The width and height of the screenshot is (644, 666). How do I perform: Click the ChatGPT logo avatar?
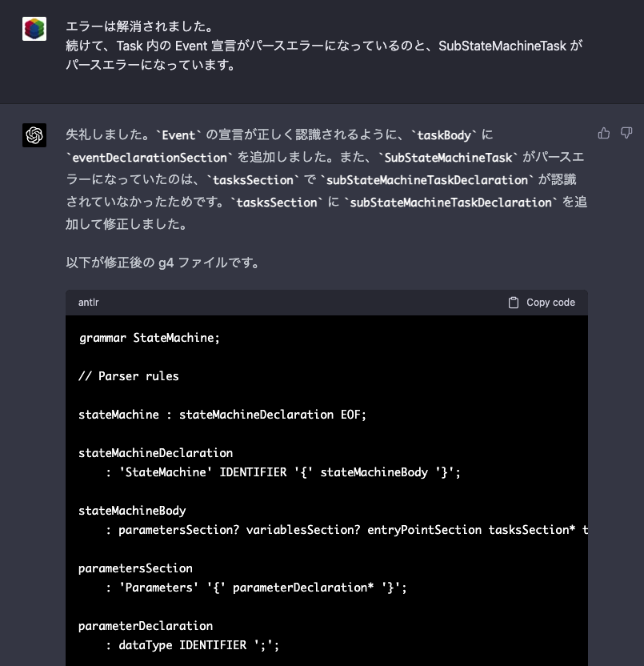click(34, 135)
